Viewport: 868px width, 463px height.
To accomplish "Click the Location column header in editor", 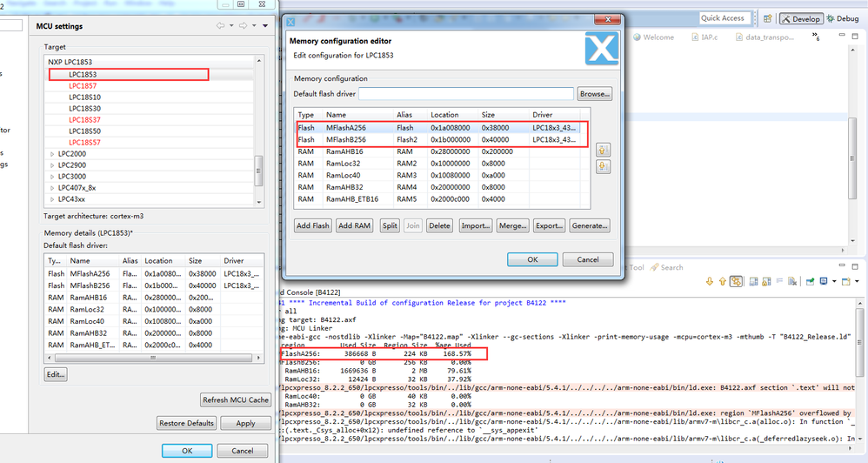I will pyautogui.click(x=452, y=115).
